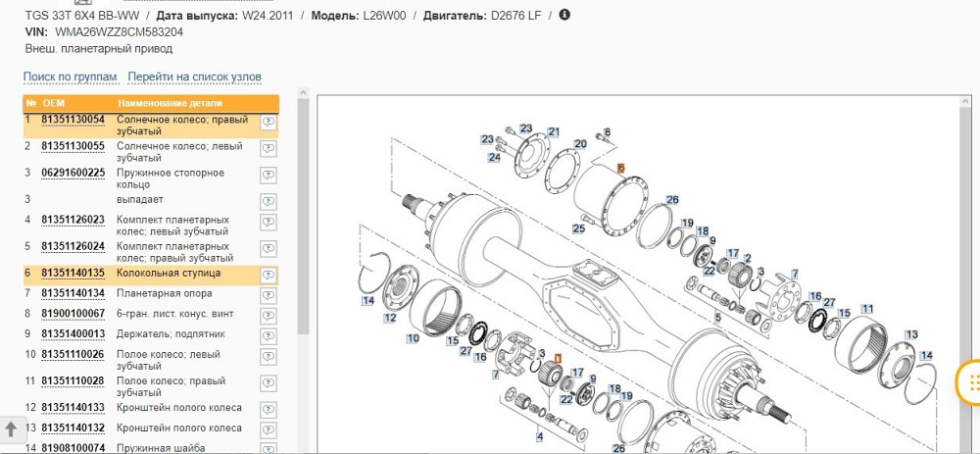Viewport: 980px width, 454px height.
Task: Click callout 21 in the diagram
Action: (554, 131)
